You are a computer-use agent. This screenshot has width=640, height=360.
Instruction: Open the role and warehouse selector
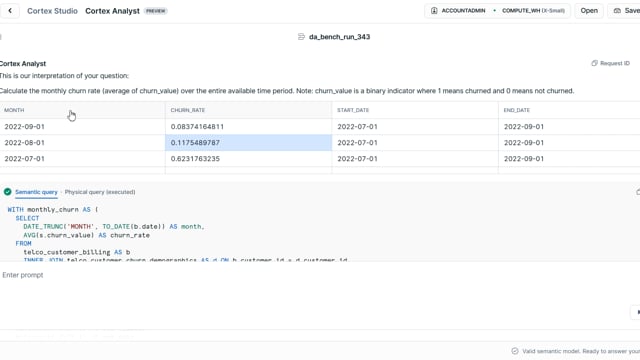point(498,11)
